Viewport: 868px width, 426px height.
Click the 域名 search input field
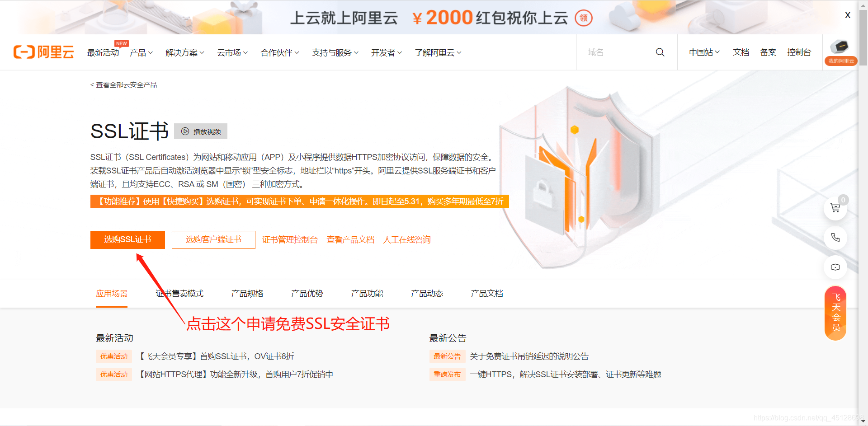[617, 52]
